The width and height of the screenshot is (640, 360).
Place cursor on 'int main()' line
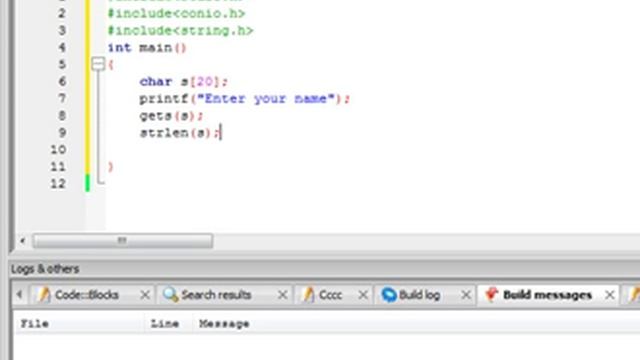(x=147, y=48)
